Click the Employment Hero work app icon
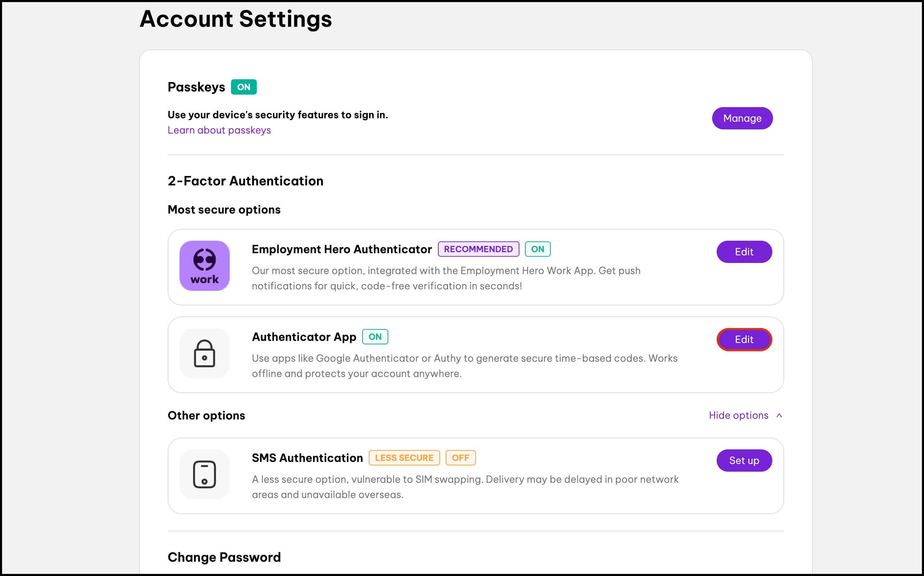The image size is (924, 576). 204,265
